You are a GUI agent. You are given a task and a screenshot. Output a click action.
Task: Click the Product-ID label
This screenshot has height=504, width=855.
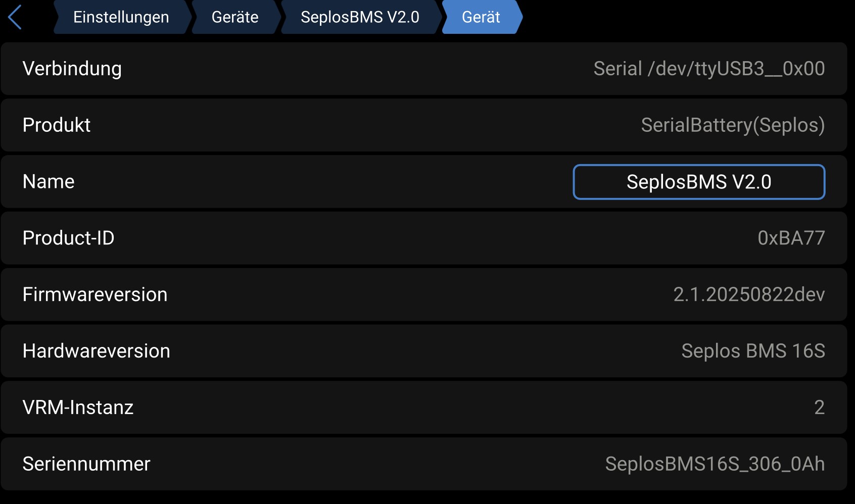point(69,238)
